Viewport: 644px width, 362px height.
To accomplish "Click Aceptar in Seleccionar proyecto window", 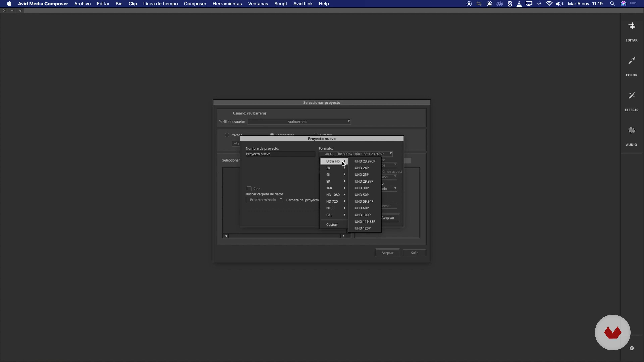I will pyautogui.click(x=387, y=253).
